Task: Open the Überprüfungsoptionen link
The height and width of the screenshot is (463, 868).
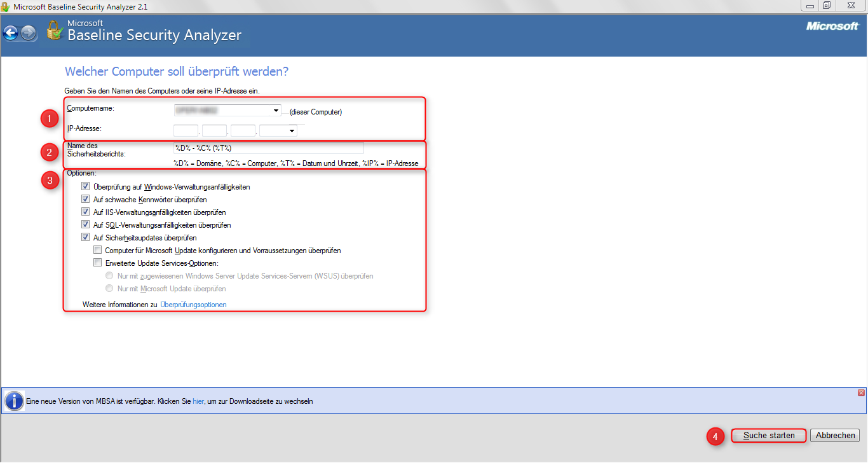Action: 193,305
